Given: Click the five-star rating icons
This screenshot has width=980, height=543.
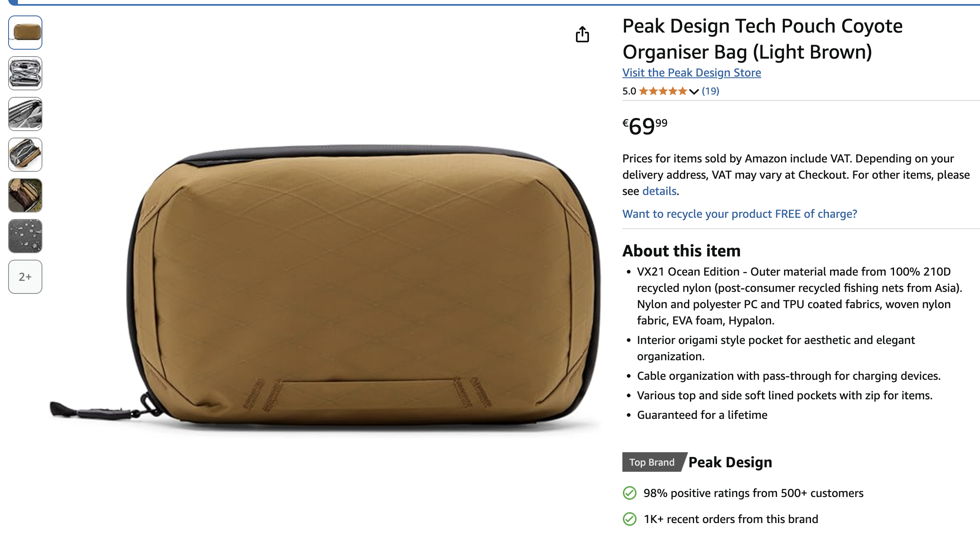Looking at the screenshot, I should point(663,91).
